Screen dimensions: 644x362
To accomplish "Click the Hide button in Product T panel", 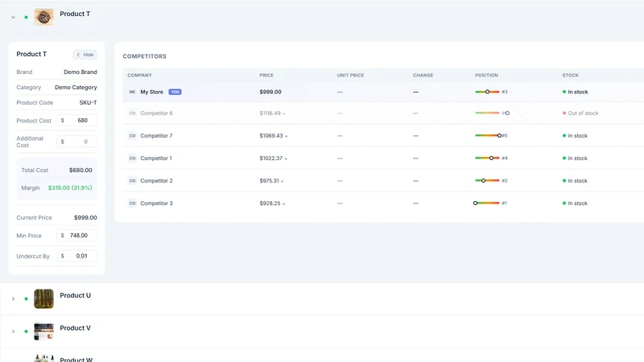I will click(85, 55).
